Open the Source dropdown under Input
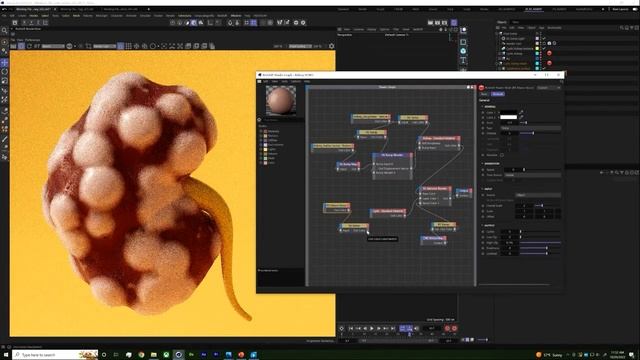Image resolution: width=640 pixels, height=360 pixels. pos(538,195)
